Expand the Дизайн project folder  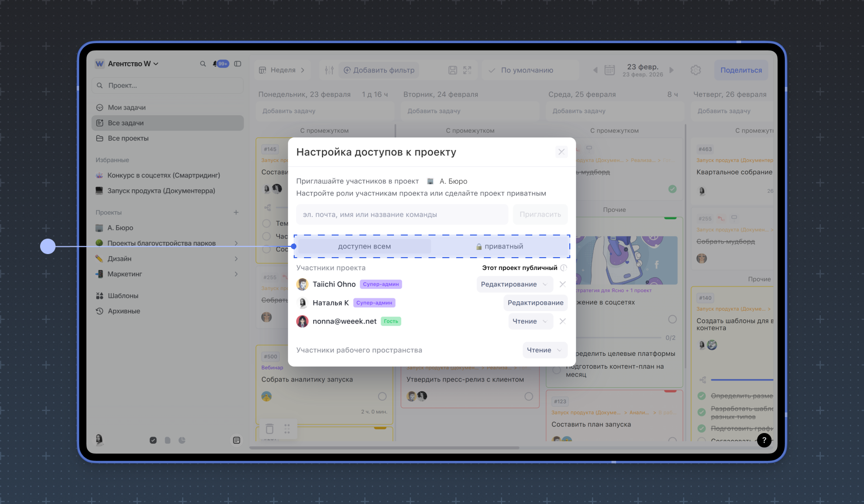(236, 259)
